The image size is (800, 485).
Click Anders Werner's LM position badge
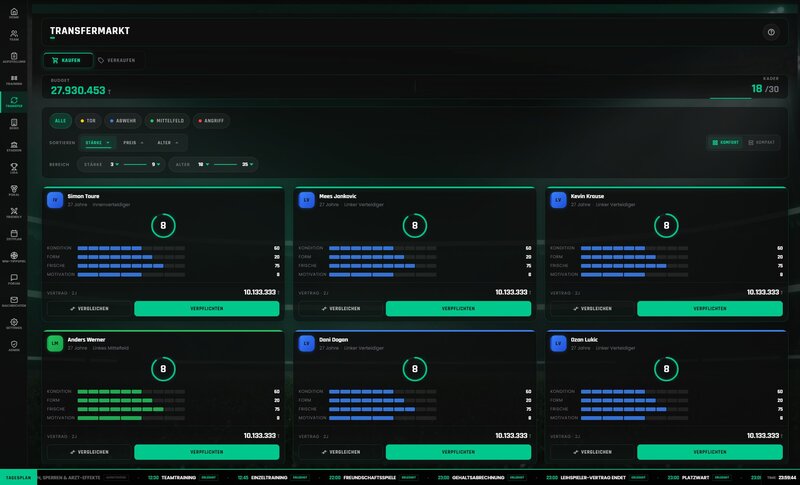(x=55, y=343)
